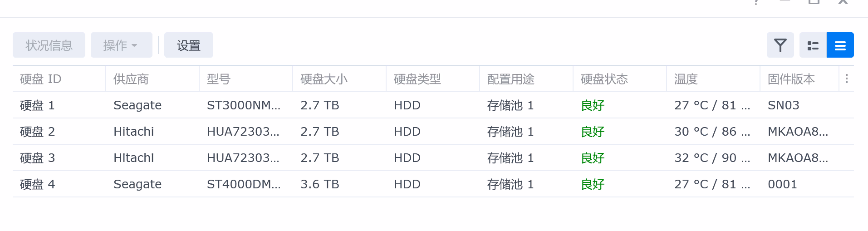Screen dimensions: 868x231
Task: Click the 良好 status for 硬盘 1
Action: [593, 105]
